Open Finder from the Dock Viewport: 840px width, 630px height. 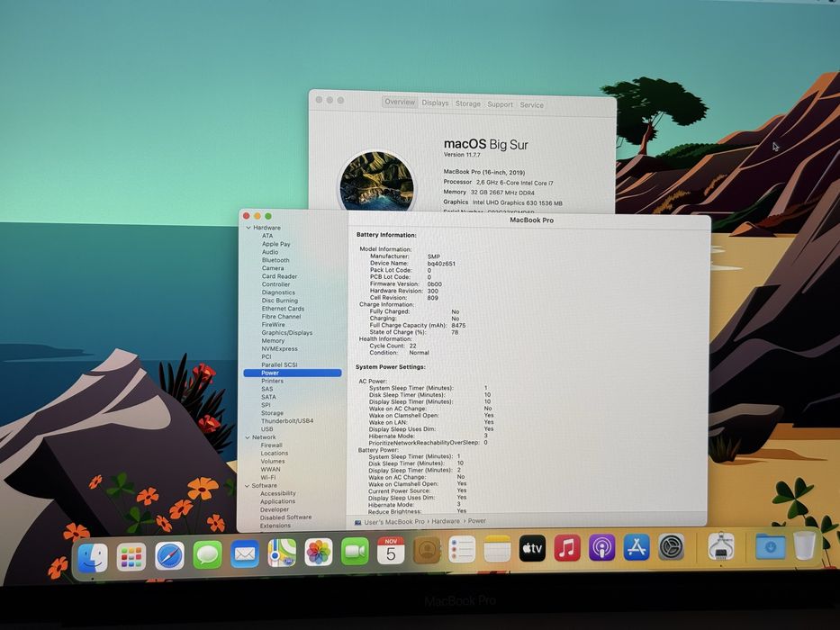93,557
